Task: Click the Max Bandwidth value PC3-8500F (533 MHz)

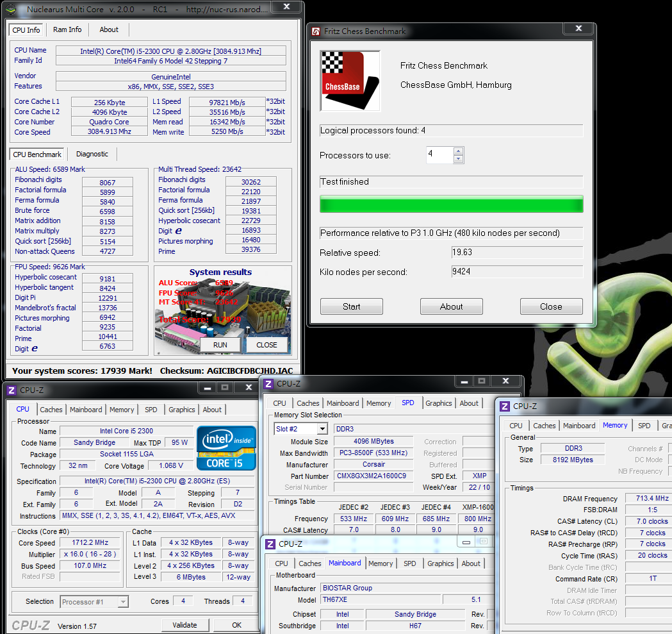Action: pyautogui.click(x=373, y=453)
